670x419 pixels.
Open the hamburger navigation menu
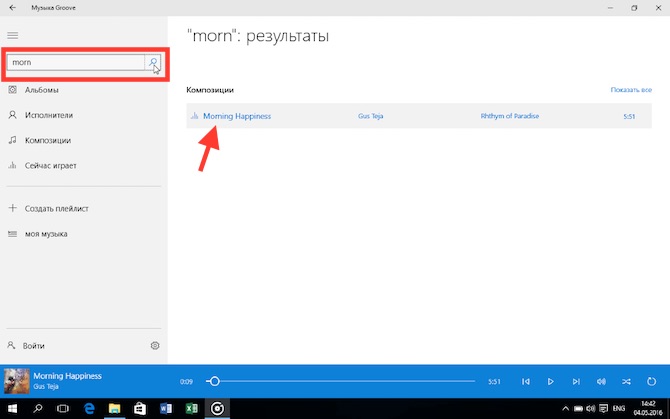[x=13, y=35]
